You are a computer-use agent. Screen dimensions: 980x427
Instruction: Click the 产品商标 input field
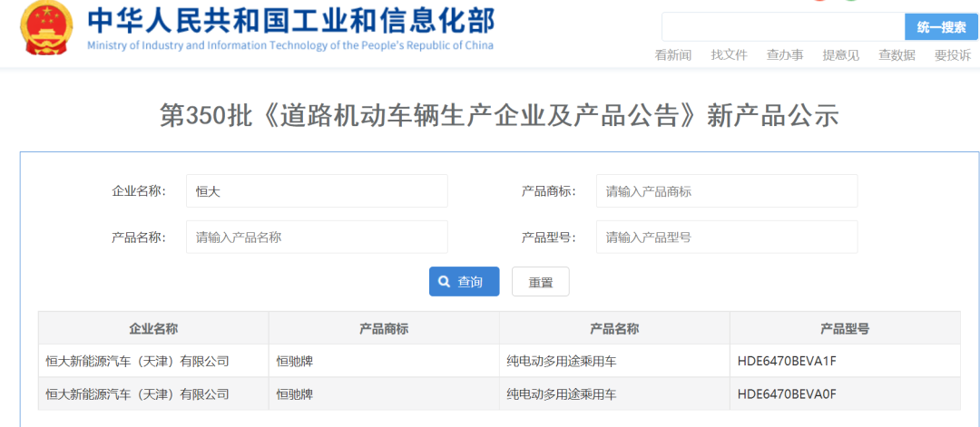point(727,191)
